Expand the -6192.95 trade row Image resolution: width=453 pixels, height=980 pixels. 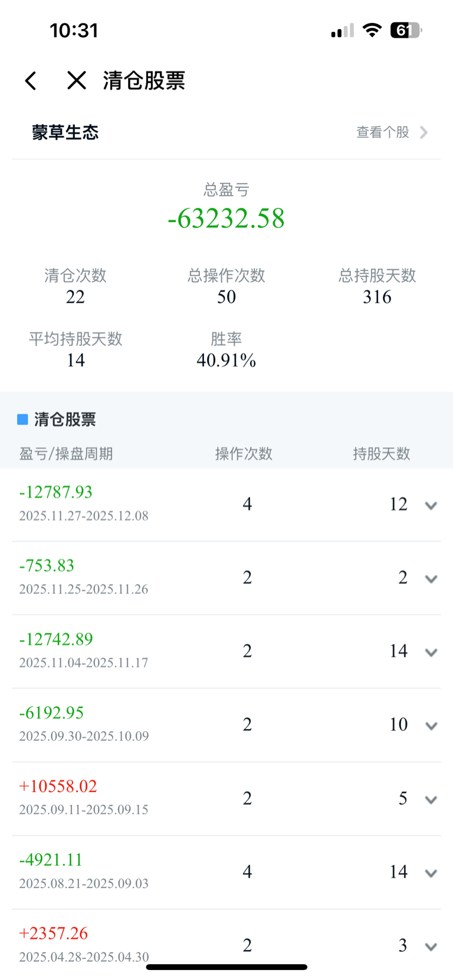pyautogui.click(x=431, y=726)
